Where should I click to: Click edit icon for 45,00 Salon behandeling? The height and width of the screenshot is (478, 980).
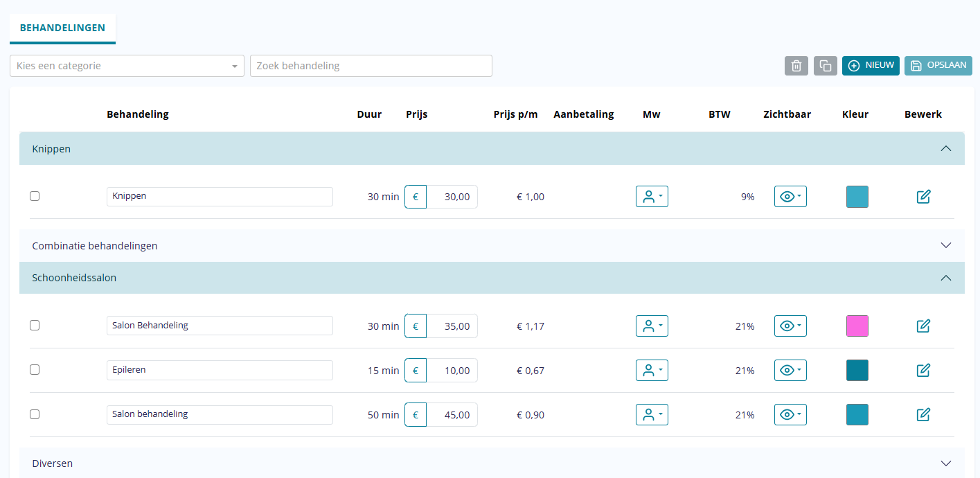[x=923, y=415]
